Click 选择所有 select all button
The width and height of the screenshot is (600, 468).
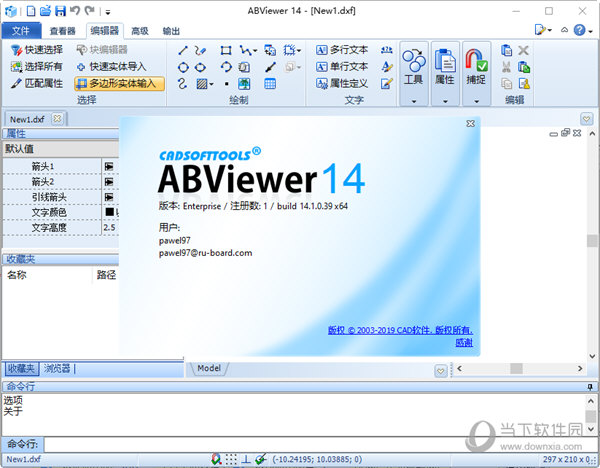(37, 67)
